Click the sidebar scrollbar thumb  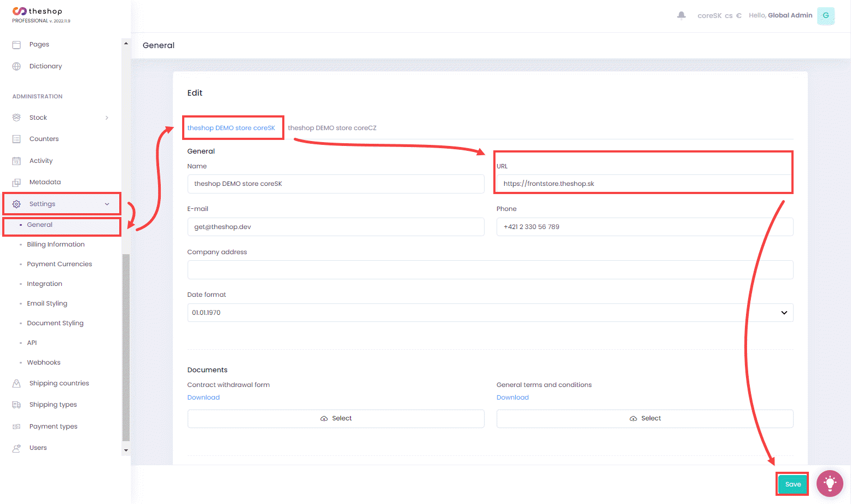tap(126, 347)
